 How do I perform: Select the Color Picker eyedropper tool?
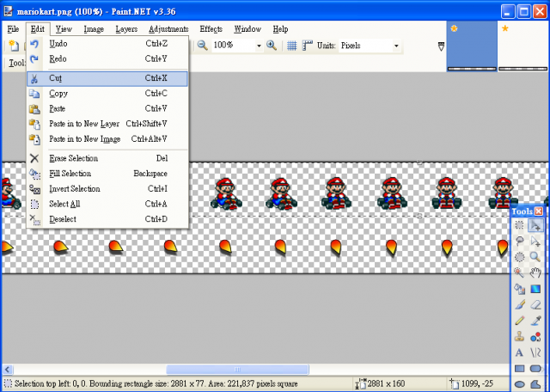535,321
